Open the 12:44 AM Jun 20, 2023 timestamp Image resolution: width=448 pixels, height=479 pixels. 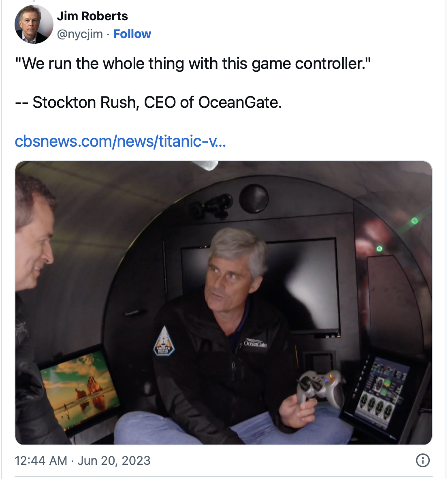83,460
